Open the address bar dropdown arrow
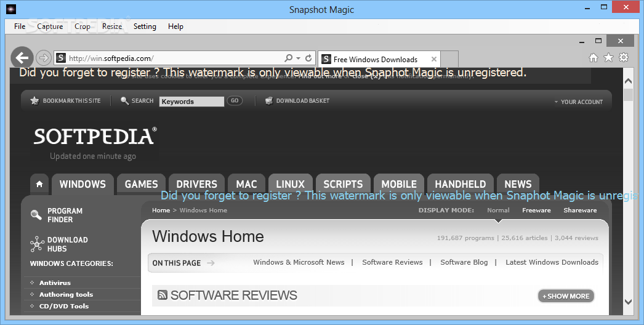Viewport: 644px width, 325px height. (298, 58)
